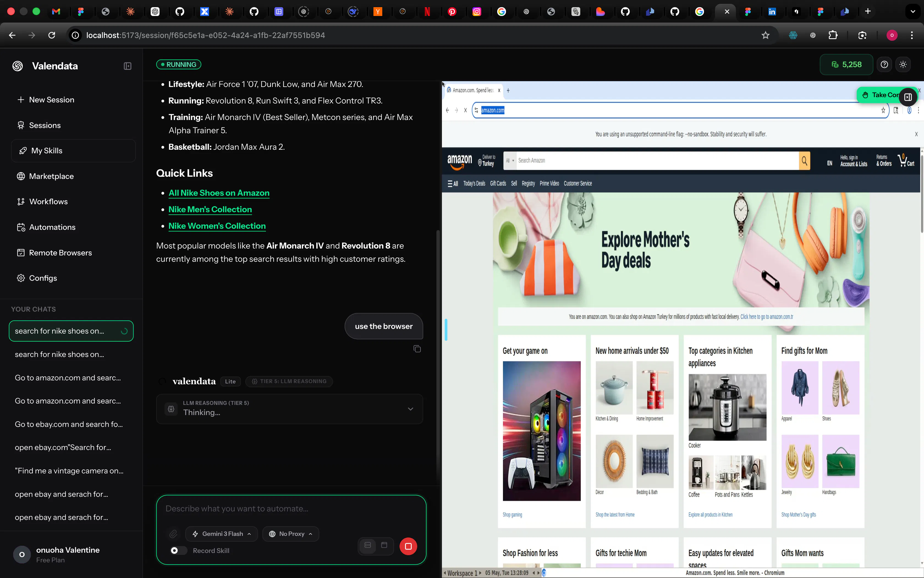Toggle the light/dark theme sun icon

click(x=903, y=65)
